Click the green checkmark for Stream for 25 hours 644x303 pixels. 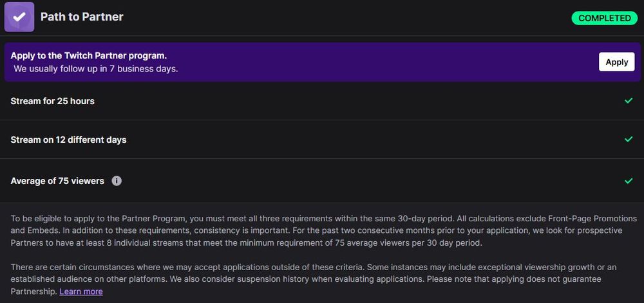629,101
